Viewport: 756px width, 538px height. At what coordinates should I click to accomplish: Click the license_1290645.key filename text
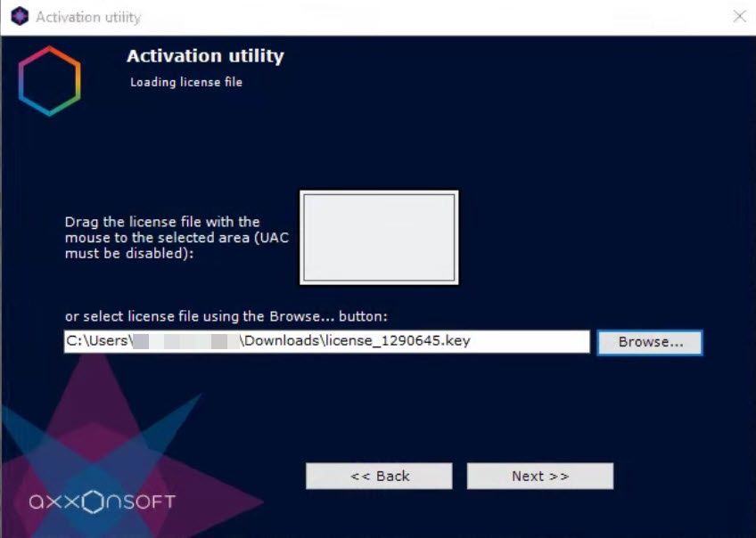(x=398, y=341)
